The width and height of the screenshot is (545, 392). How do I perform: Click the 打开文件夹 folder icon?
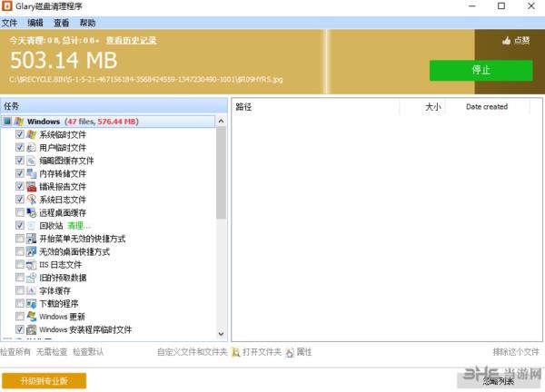click(x=235, y=352)
